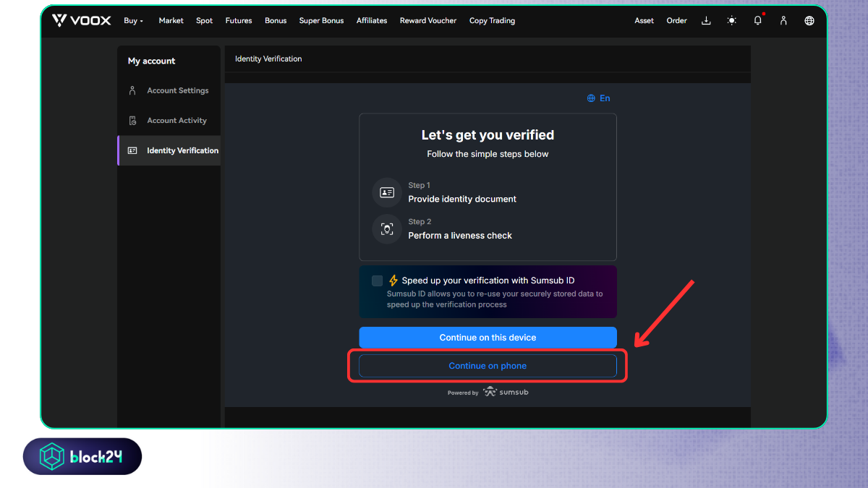Open the Asset menu
The image size is (868, 488).
point(644,21)
